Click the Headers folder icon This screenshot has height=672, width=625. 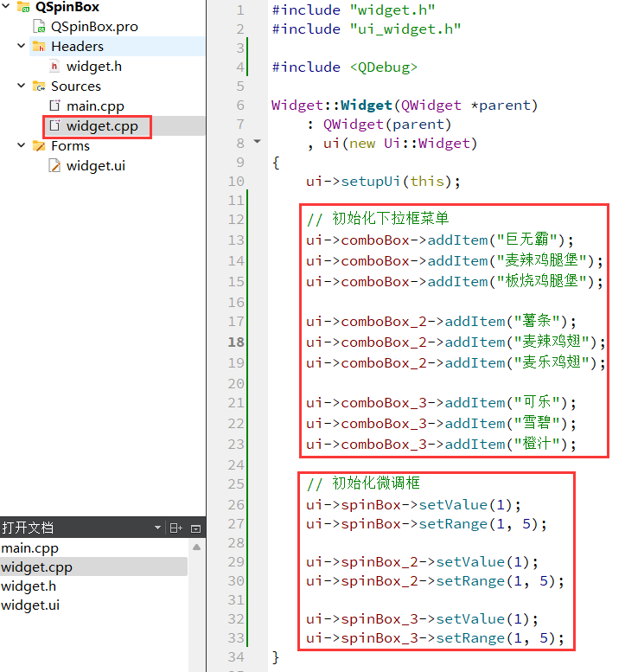(x=39, y=46)
